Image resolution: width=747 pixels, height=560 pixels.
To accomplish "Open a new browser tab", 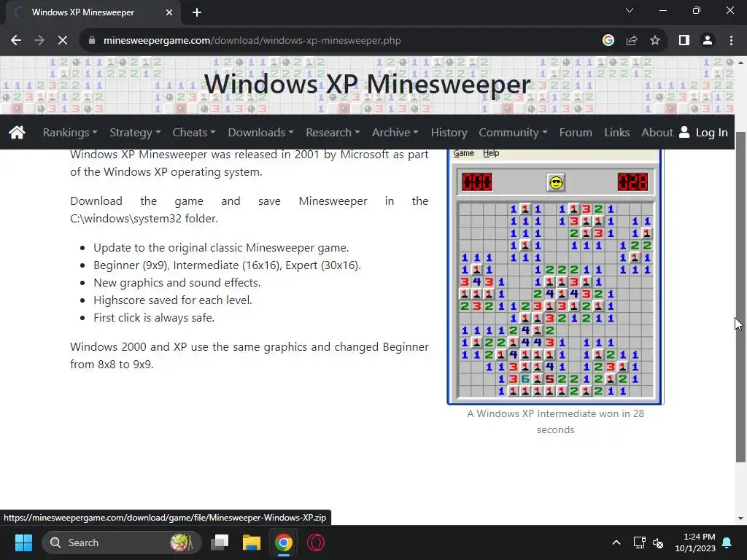I will [x=197, y=12].
